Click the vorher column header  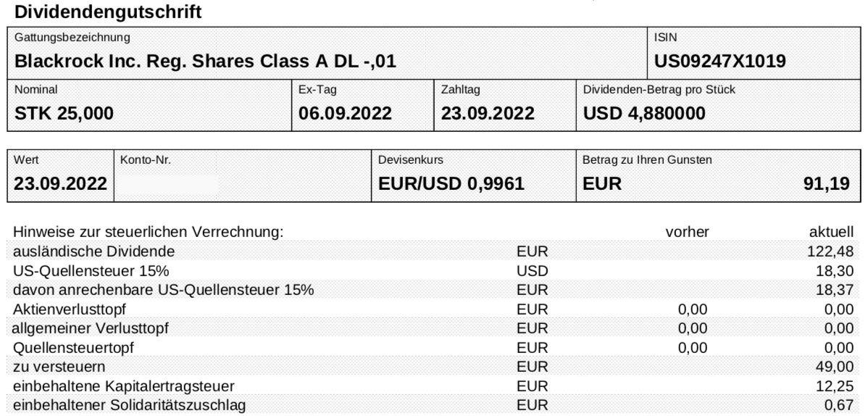pyautogui.click(x=687, y=232)
